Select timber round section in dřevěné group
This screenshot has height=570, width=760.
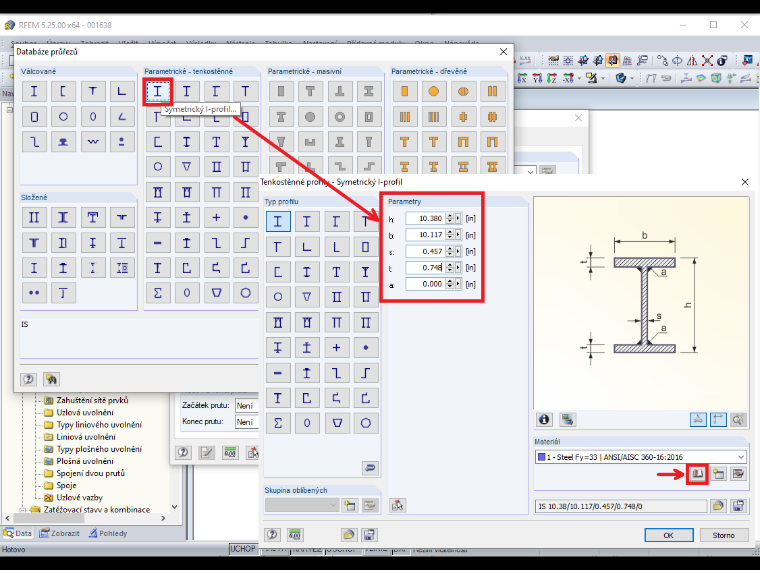pyautogui.click(x=434, y=91)
